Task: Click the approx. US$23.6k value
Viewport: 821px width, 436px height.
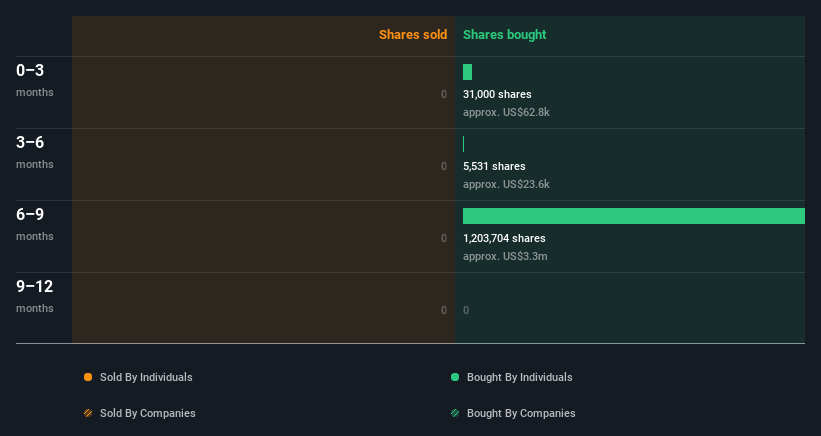Action: pos(506,184)
